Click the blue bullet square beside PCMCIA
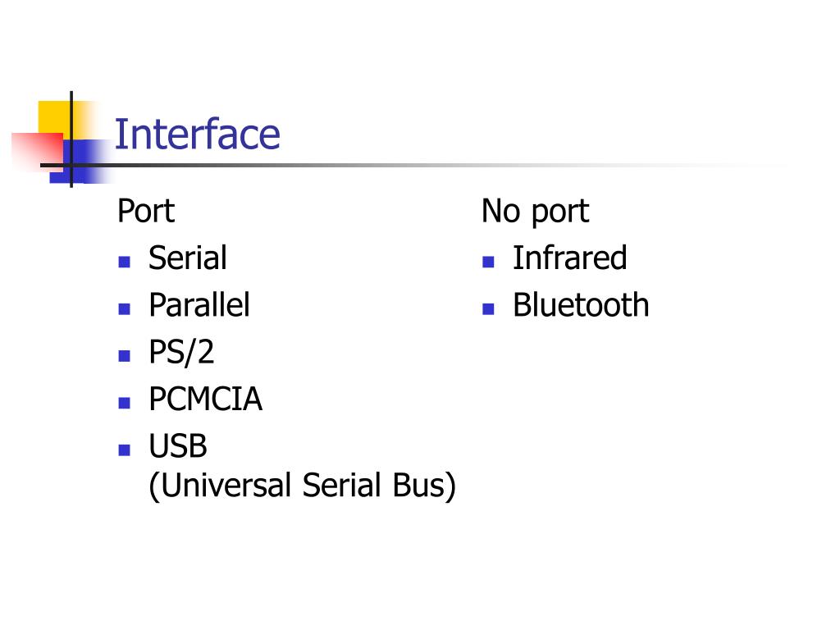840x630 pixels. pos(125,403)
